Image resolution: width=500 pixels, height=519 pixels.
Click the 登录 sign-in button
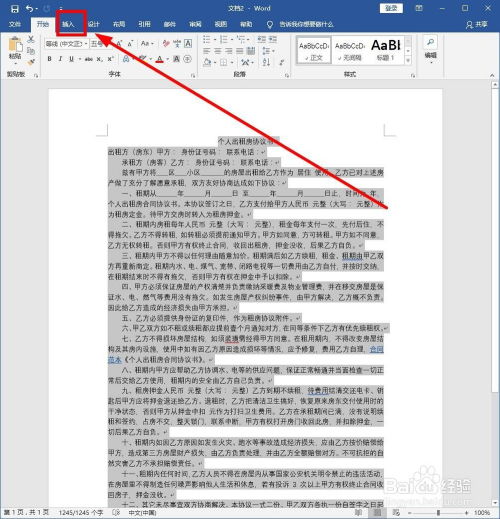(x=391, y=8)
